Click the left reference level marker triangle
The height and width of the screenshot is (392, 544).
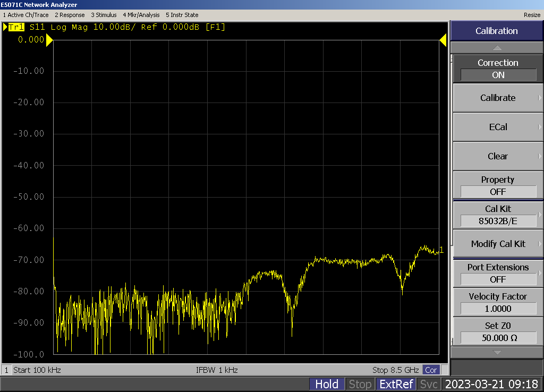click(x=49, y=40)
